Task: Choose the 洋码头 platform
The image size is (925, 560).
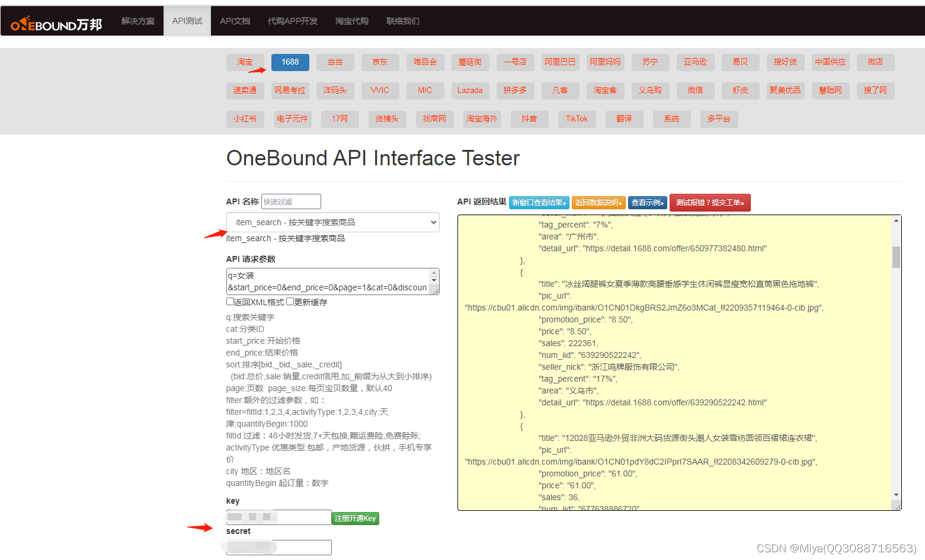Action: 335,91
